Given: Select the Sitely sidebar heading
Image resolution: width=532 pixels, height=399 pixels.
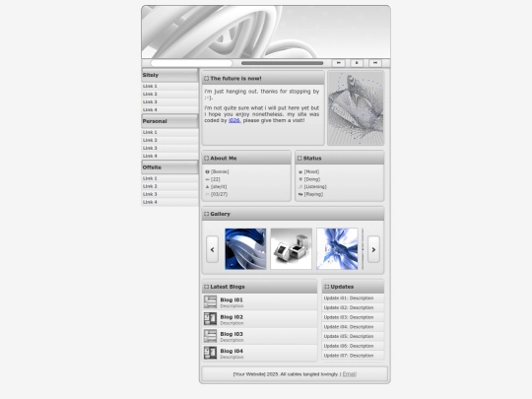Looking at the screenshot, I should [169, 75].
